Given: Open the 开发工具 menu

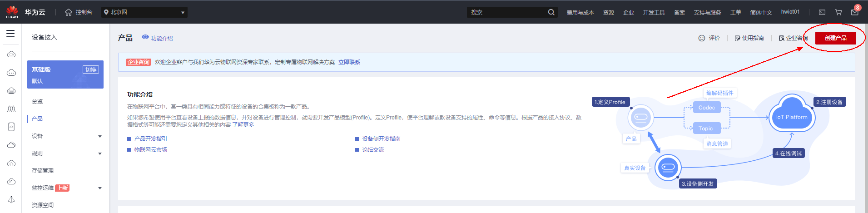Looking at the screenshot, I should (654, 13).
